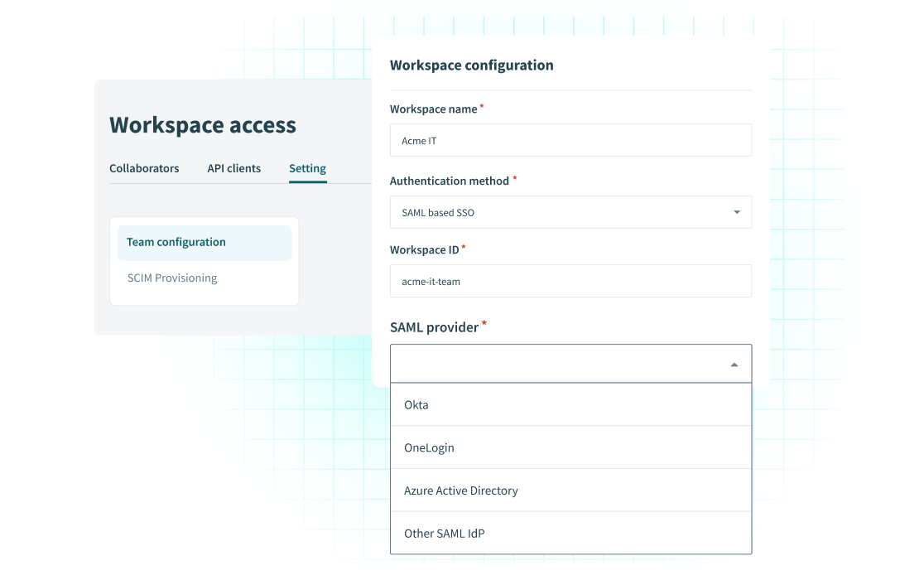Click the Workspace ID field showing acme-it-team
The height and width of the screenshot is (580, 924).
point(570,281)
